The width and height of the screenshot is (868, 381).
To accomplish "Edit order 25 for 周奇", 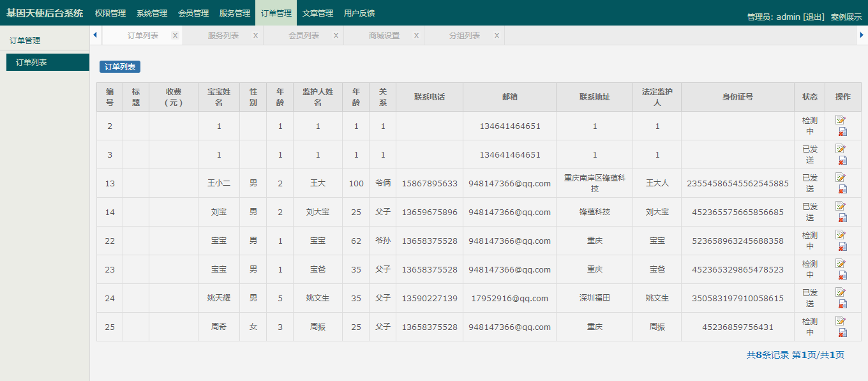I will pyautogui.click(x=841, y=320).
